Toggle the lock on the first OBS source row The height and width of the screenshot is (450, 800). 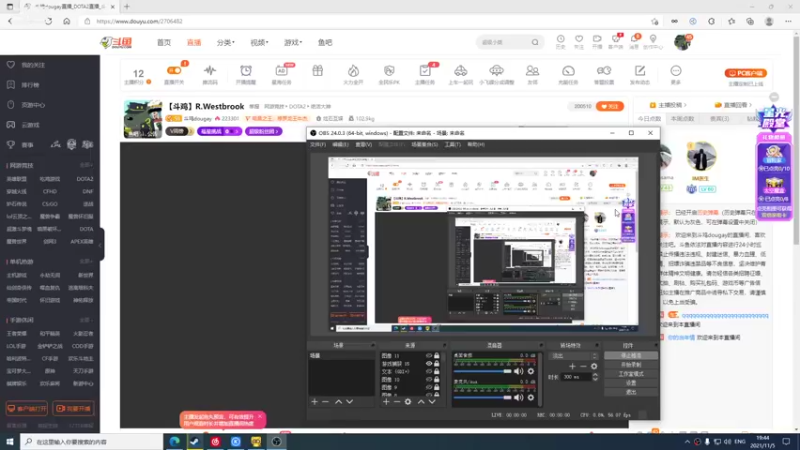click(x=436, y=356)
